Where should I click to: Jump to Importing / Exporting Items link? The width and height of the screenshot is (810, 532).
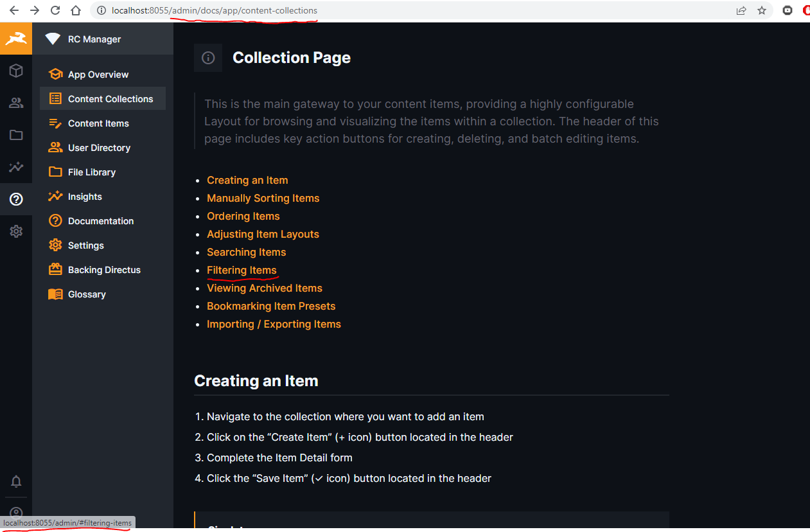274,324
